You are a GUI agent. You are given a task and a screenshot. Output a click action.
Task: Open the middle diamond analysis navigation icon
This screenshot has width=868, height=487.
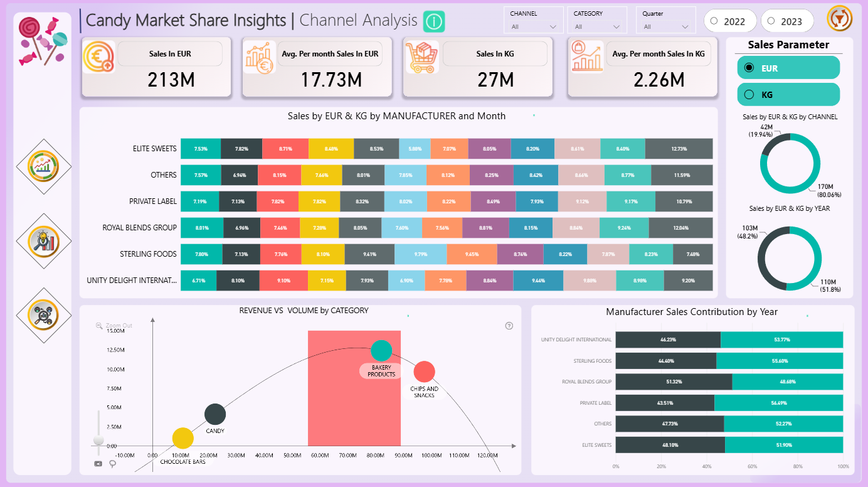tap(44, 240)
